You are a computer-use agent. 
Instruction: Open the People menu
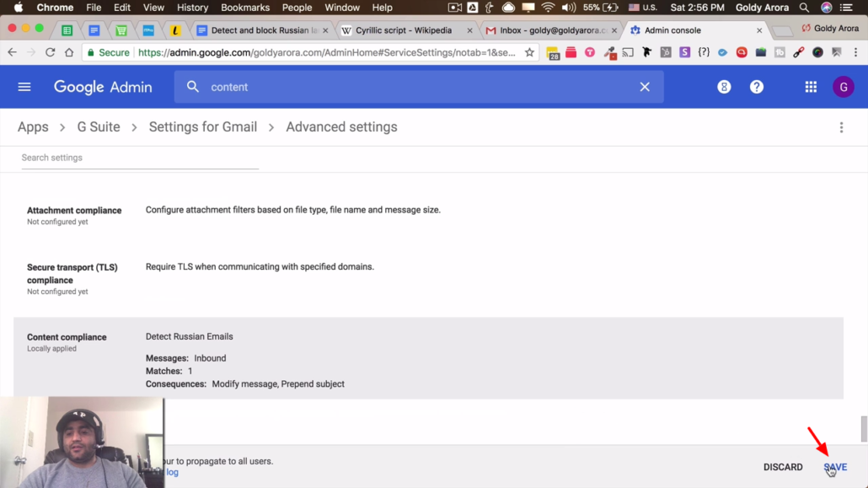(297, 8)
